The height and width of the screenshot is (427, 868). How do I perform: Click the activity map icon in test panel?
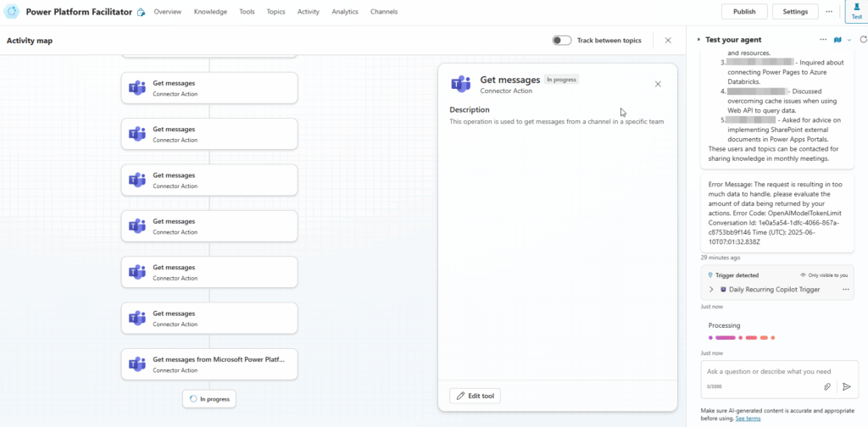[x=837, y=40]
